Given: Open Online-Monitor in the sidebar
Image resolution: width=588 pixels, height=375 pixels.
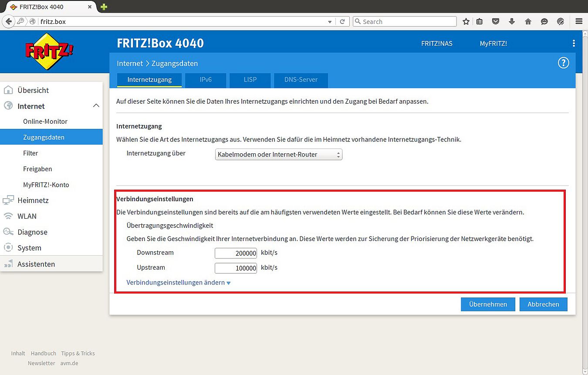Looking at the screenshot, I should click(x=45, y=122).
